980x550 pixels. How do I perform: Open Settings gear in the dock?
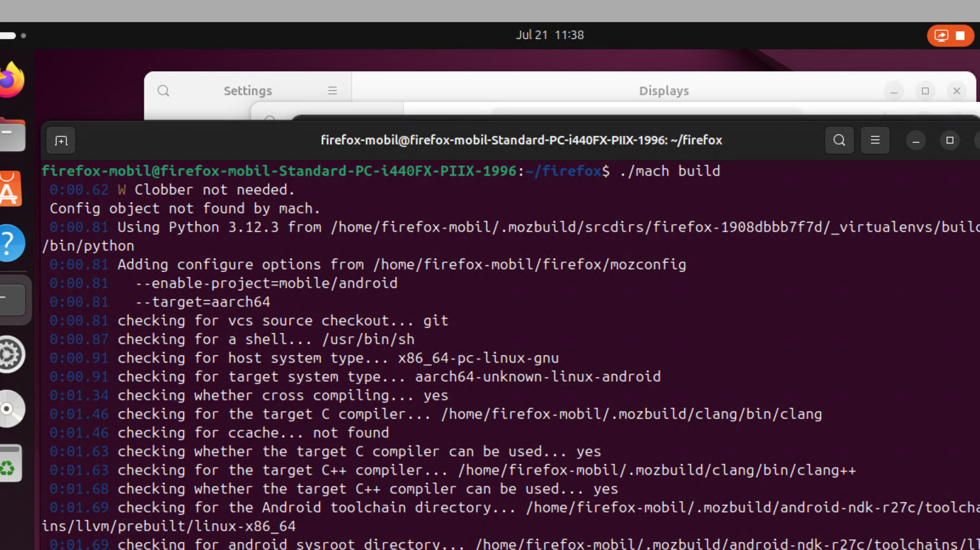[x=11, y=355]
